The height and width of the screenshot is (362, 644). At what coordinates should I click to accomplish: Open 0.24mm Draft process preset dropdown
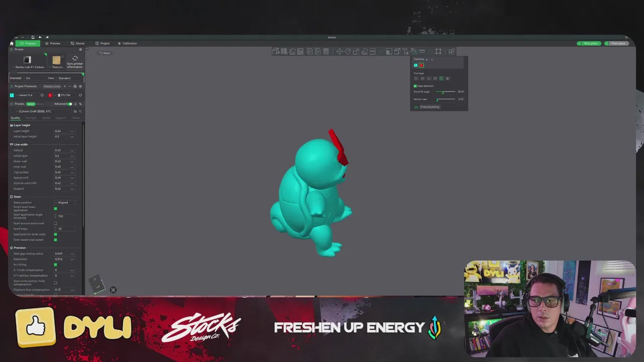43,111
